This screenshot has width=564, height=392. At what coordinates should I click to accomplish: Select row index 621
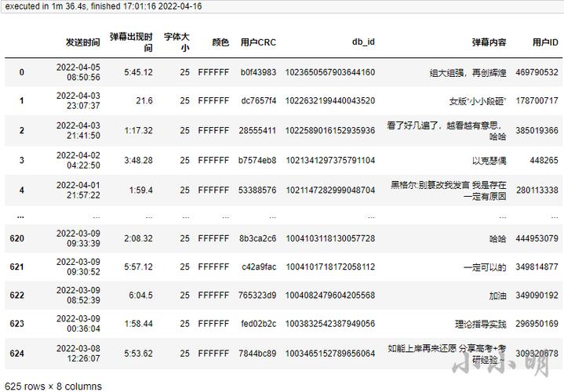[x=17, y=267]
